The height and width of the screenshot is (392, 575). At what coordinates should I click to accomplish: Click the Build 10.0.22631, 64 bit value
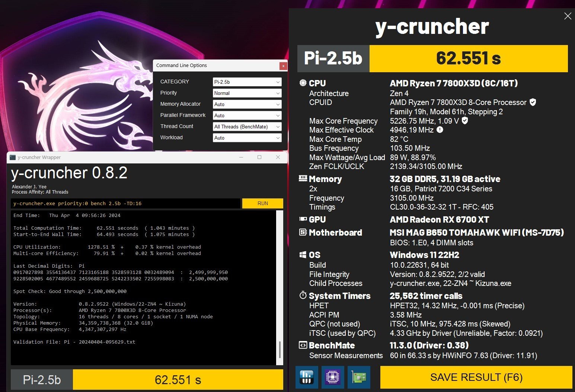pyautogui.click(x=419, y=265)
